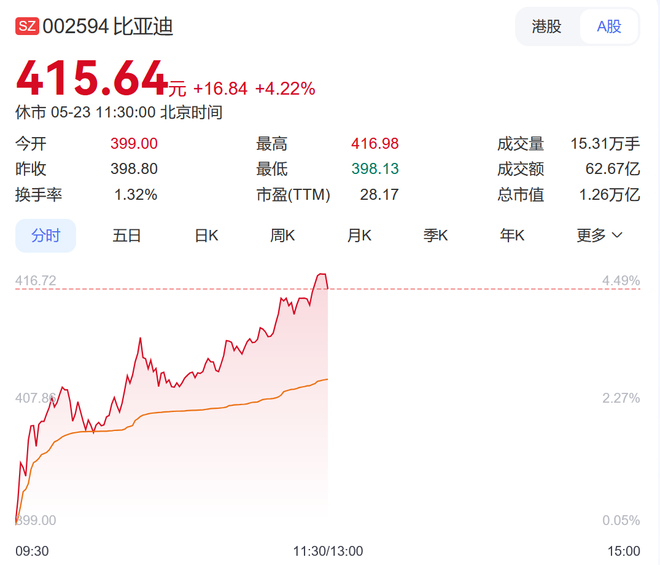Viewport: 660px width, 565px height.
Task: Select the 周K weekly chart tab
Action: pos(283,236)
